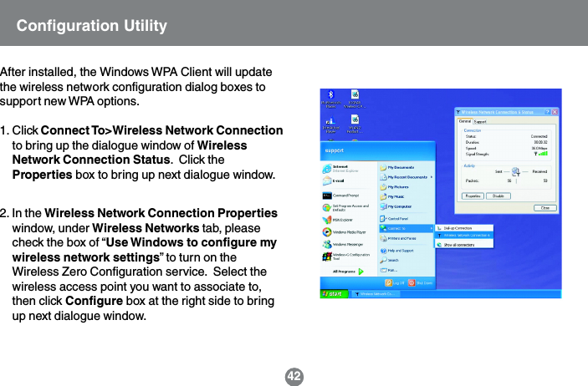Start Windows Messenger from the Start menu

pyautogui.click(x=343, y=244)
